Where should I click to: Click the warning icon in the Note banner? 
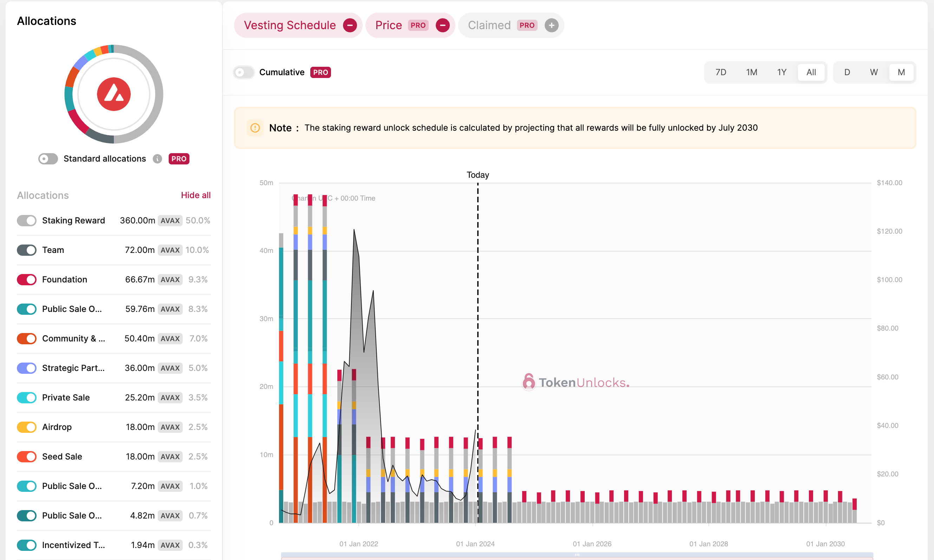[255, 128]
